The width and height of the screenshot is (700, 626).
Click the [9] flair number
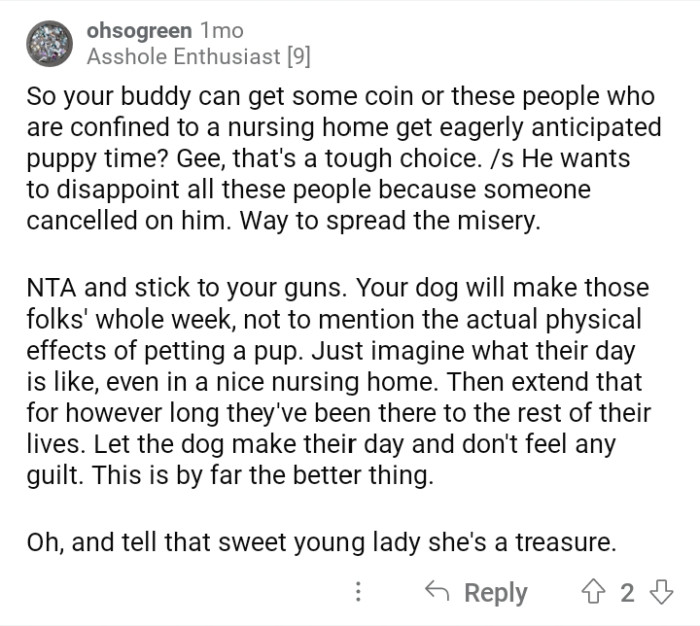point(297,57)
